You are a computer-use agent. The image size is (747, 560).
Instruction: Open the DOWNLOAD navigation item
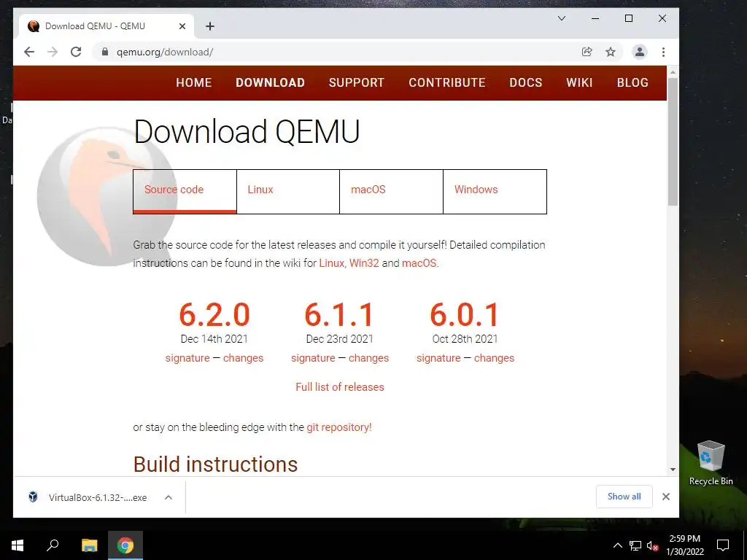pyautogui.click(x=270, y=83)
